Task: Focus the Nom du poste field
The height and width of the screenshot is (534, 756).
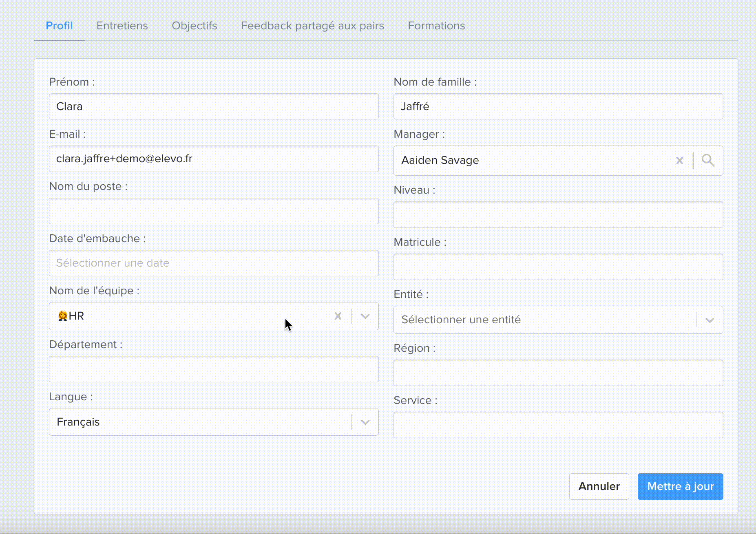Action: pos(214,211)
